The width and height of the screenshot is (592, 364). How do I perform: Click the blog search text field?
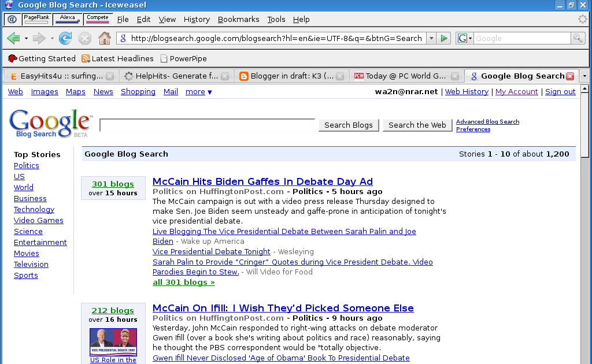(x=207, y=125)
